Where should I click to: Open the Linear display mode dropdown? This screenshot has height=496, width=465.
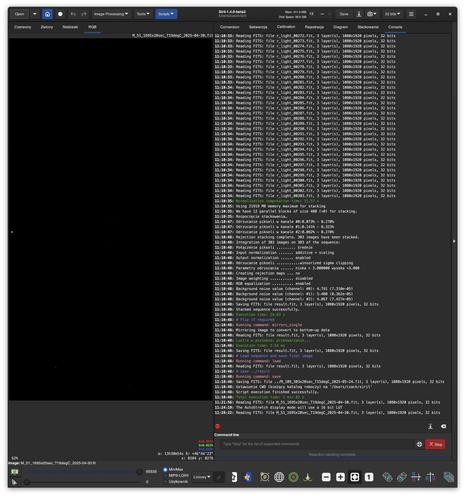202,477
